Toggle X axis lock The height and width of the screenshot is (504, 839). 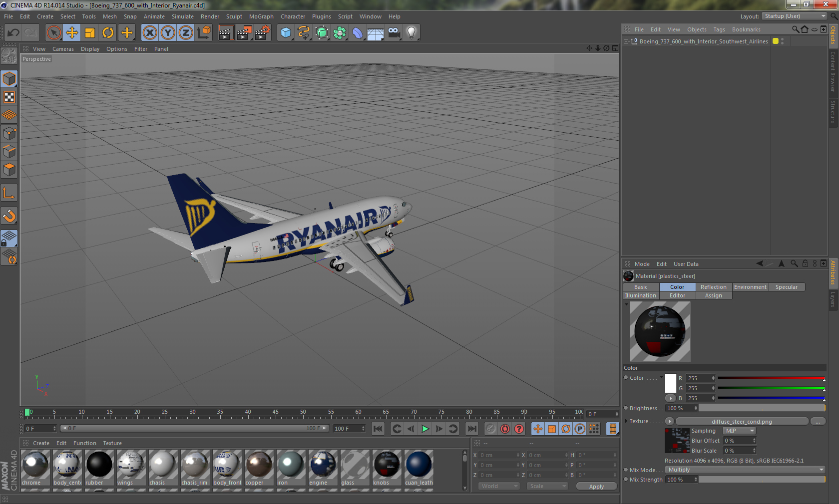pyautogui.click(x=149, y=33)
